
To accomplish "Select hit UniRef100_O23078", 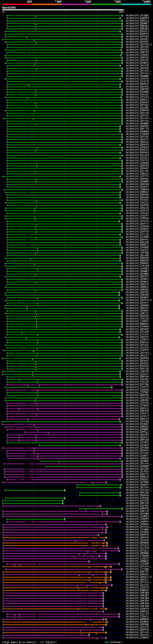I will 137,81.
